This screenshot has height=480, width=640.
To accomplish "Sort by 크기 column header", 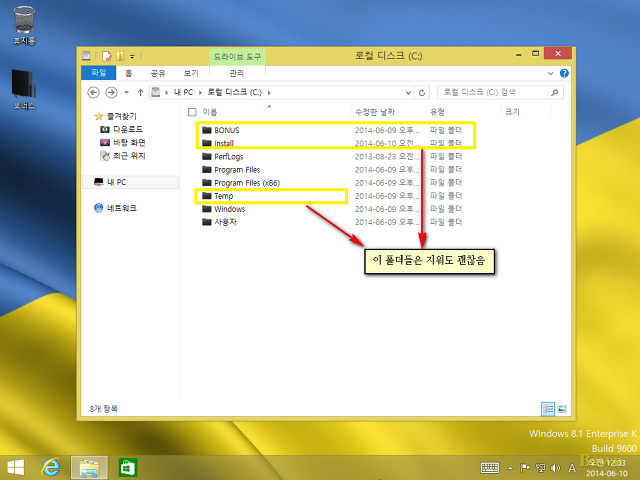I will click(x=512, y=112).
